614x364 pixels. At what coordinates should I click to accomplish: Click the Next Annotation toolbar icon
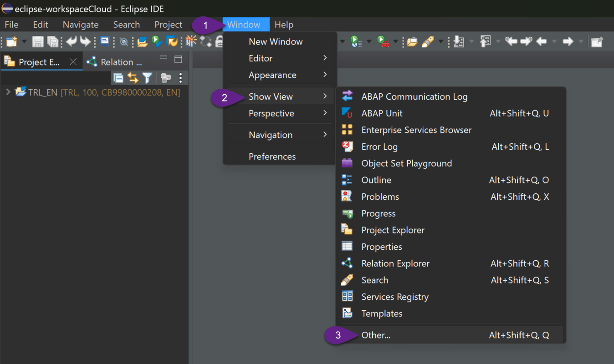459,42
